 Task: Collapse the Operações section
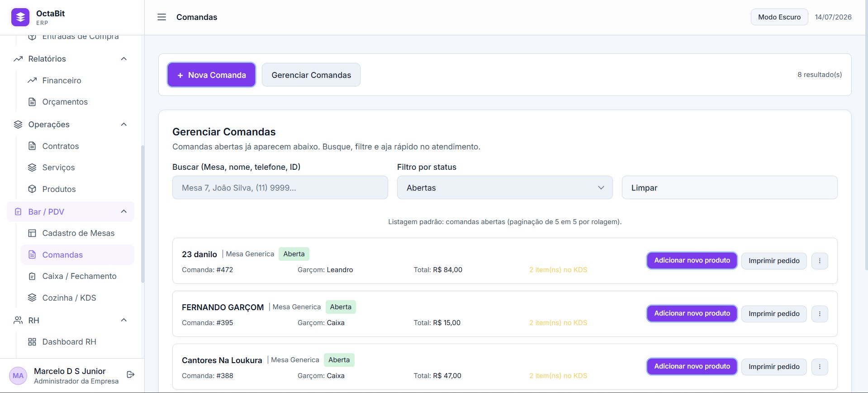tap(124, 125)
